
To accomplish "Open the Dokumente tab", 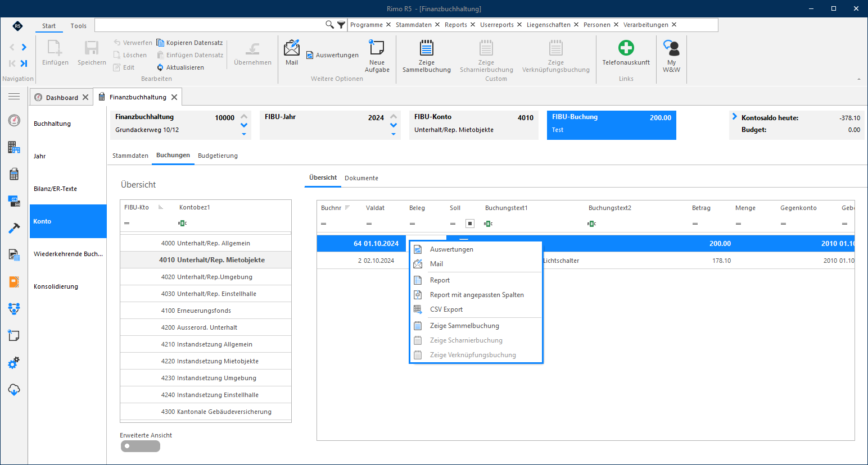I will [x=361, y=178].
